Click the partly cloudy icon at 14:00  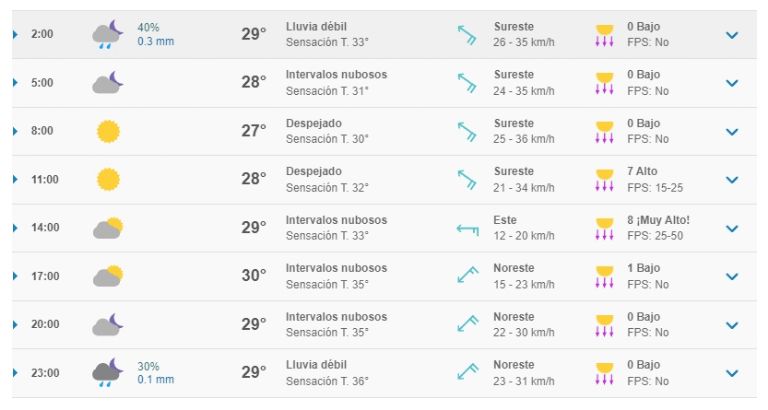108,228
